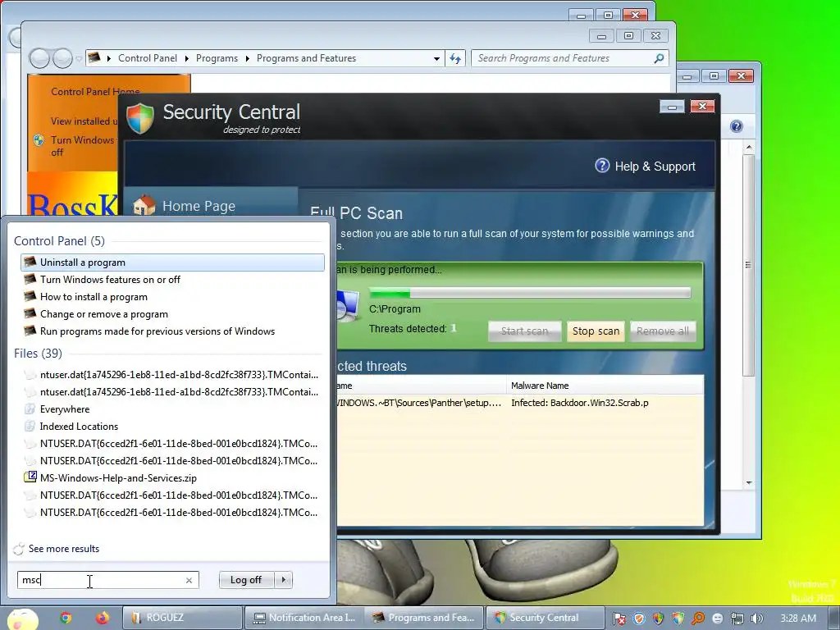Launch Firefox from the taskbar
Screen dimensions: 840x630
point(102,618)
